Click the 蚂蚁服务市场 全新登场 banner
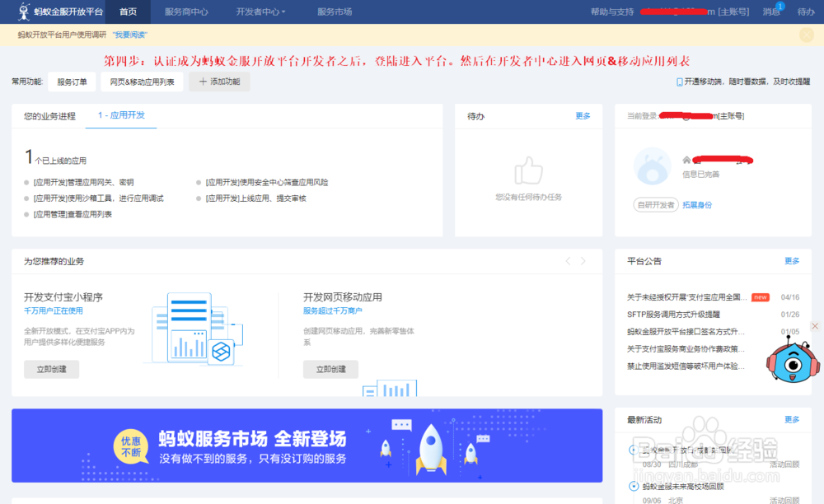 click(307, 446)
